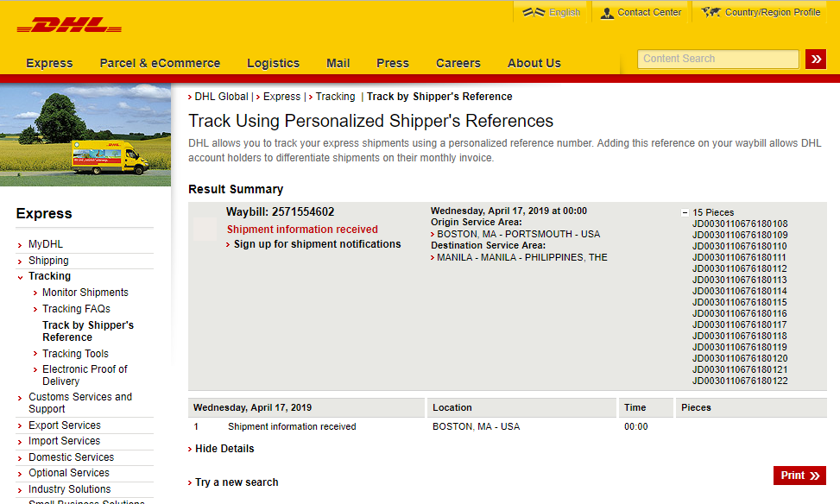
Task: Open Industry Solutions in sidebar
Action: [70, 489]
